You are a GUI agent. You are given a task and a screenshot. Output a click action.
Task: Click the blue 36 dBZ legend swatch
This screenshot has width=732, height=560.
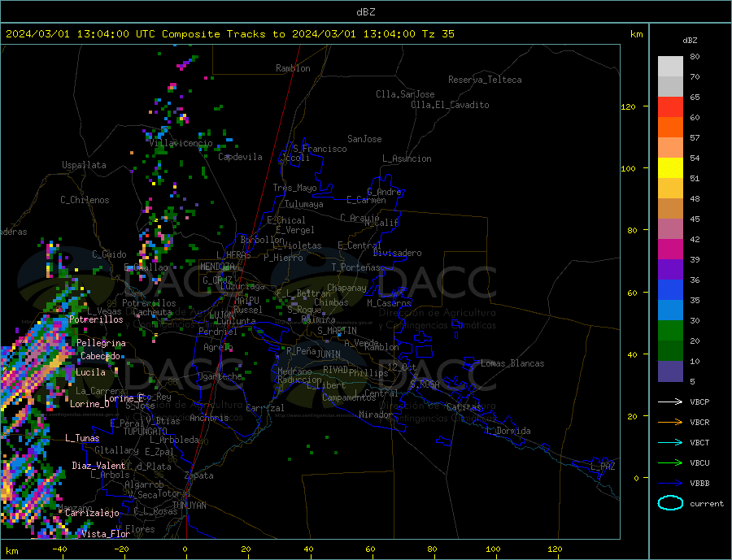coord(670,290)
